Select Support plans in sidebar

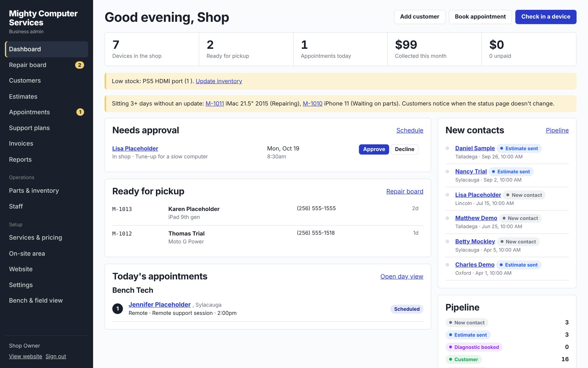coord(47,128)
